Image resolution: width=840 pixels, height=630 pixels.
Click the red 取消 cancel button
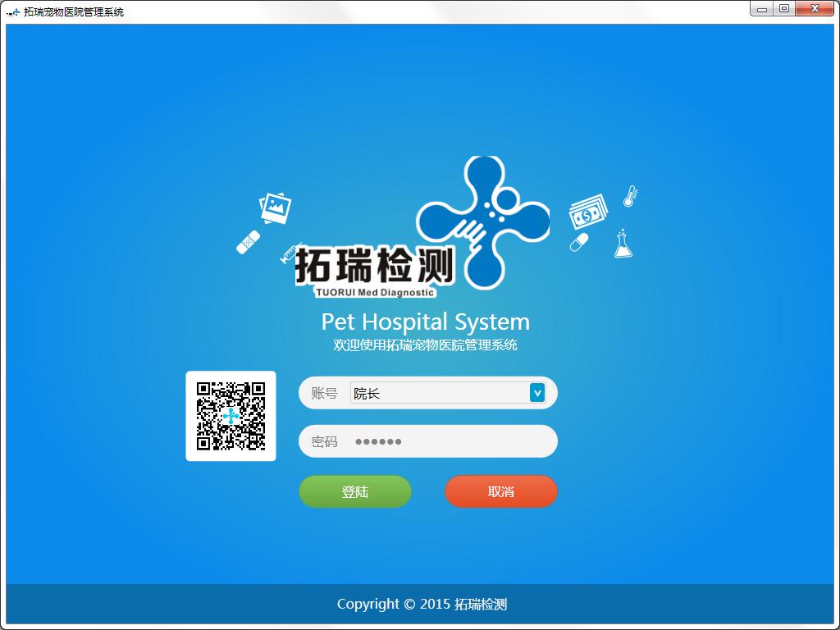click(501, 491)
